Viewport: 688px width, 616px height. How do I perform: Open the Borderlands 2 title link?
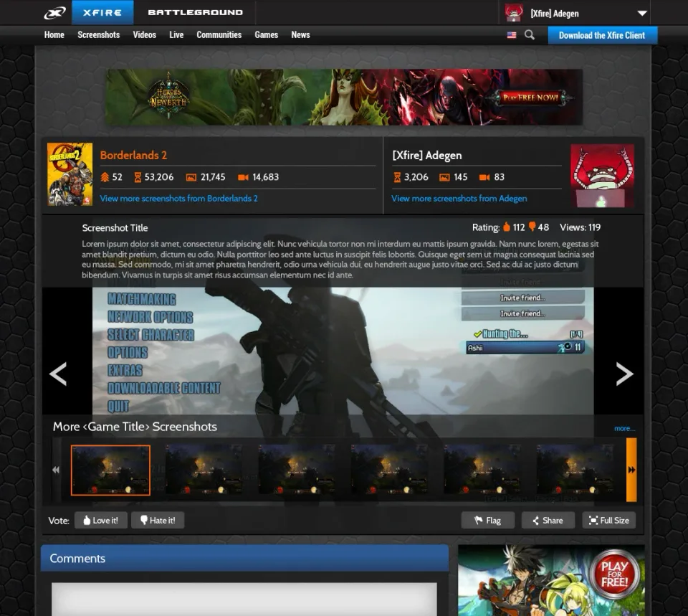click(133, 156)
